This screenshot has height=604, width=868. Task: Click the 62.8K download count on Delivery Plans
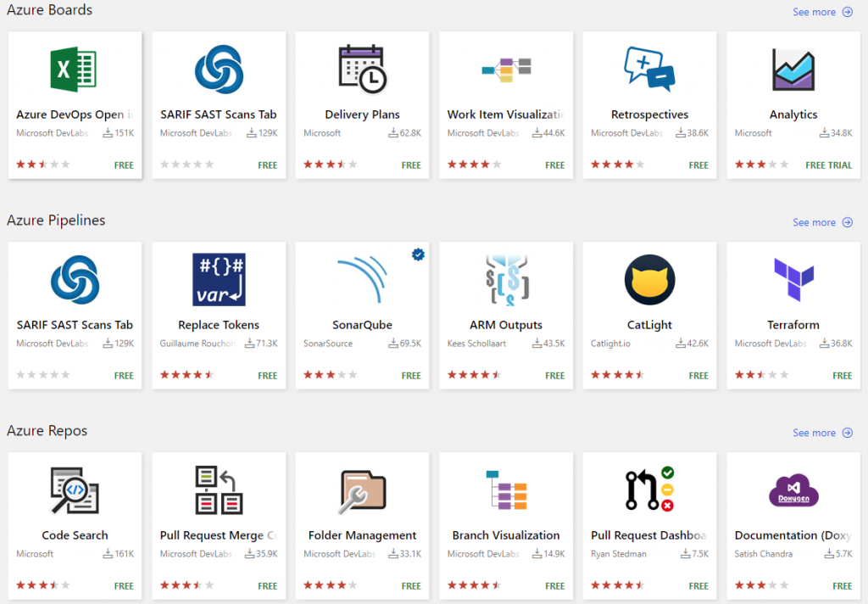[411, 133]
